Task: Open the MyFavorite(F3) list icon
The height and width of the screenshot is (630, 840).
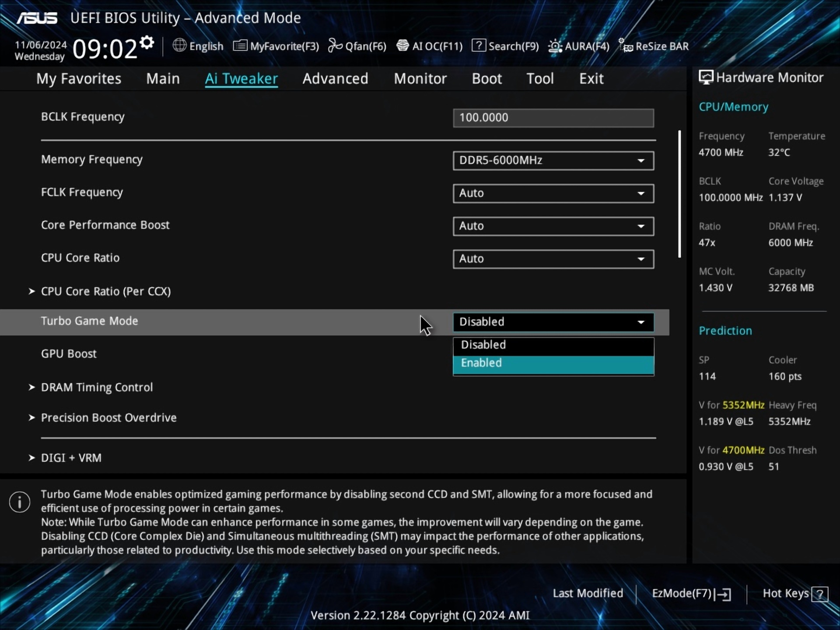Action: coord(240,45)
